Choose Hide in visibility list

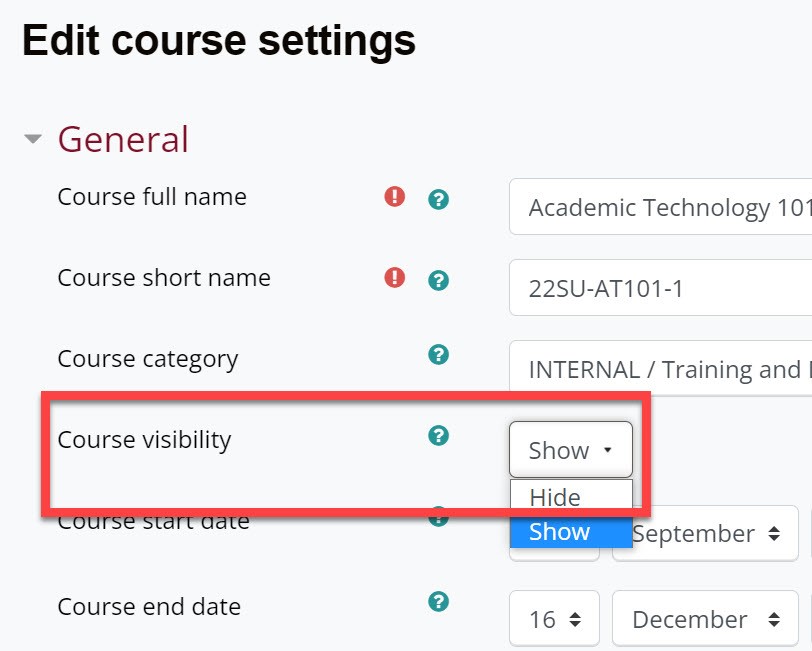[x=571, y=497]
